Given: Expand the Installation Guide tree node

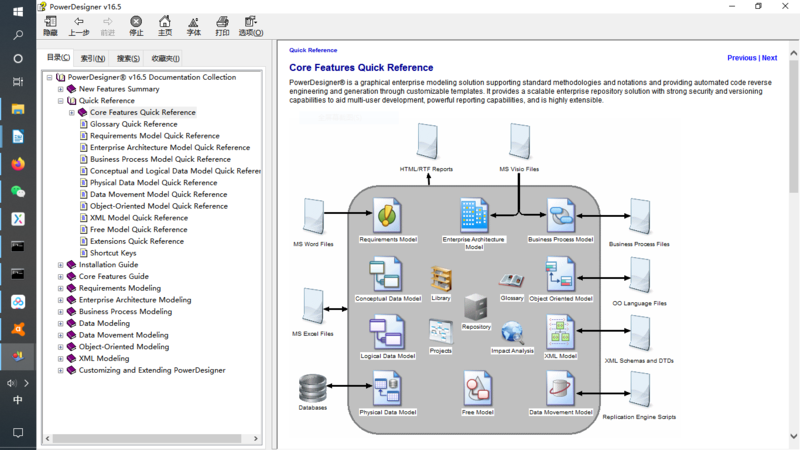Looking at the screenshot, I should click(x=60, y=265).
